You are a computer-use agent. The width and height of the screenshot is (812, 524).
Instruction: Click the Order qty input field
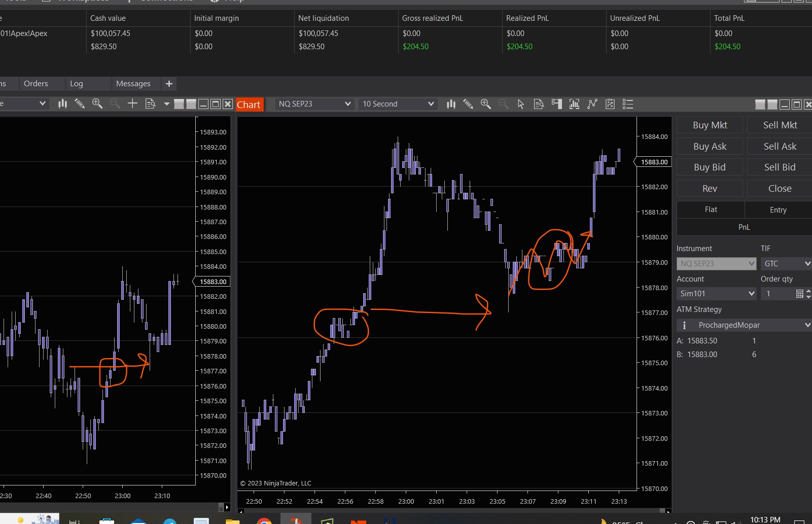coord(778,294)
